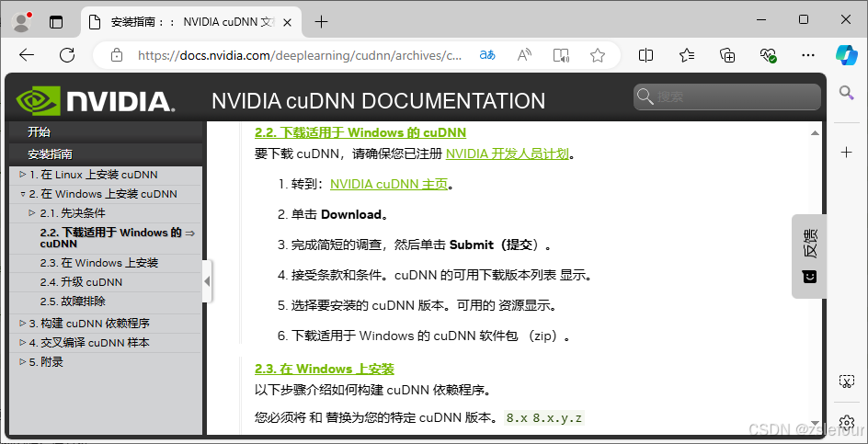View site information lock icon

click(116, 55)
